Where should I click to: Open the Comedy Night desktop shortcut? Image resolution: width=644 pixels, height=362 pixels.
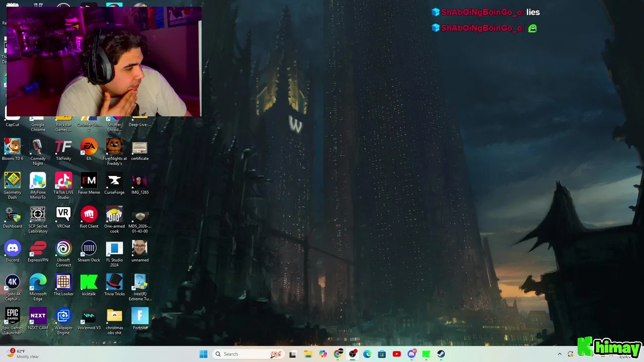tap(38, 147)
